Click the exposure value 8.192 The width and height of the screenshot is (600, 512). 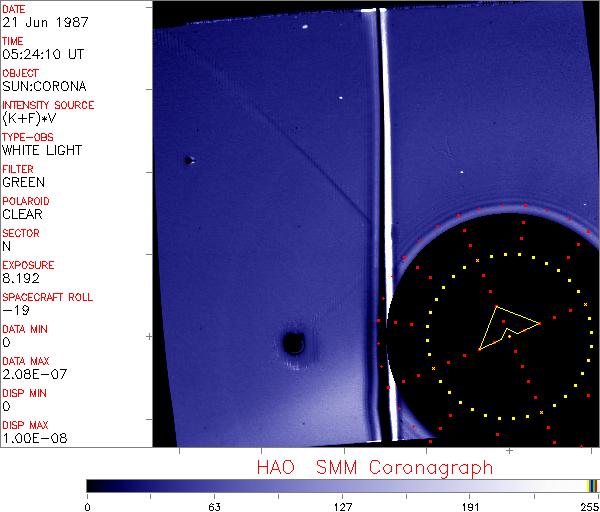(x=21, y=278)
